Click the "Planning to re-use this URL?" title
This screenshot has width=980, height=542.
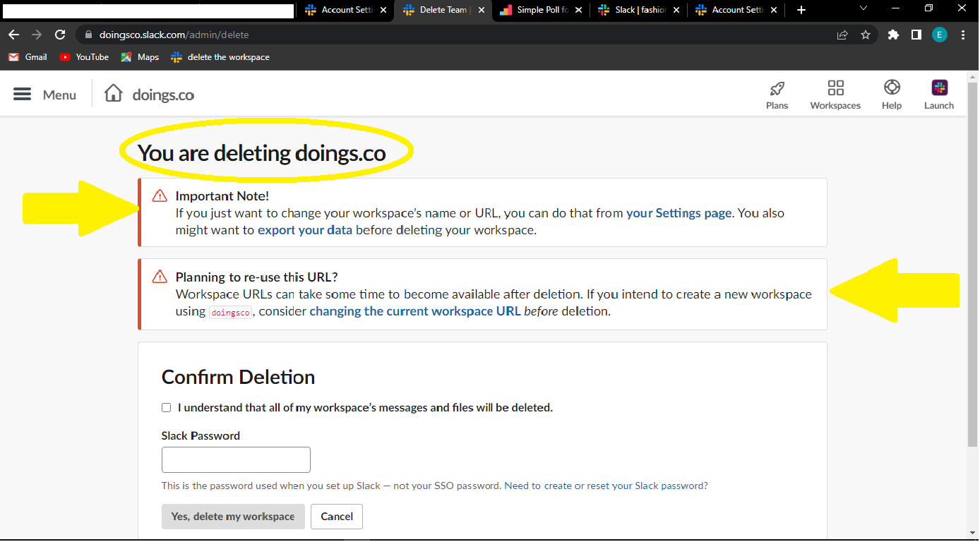tap(257, 277)
